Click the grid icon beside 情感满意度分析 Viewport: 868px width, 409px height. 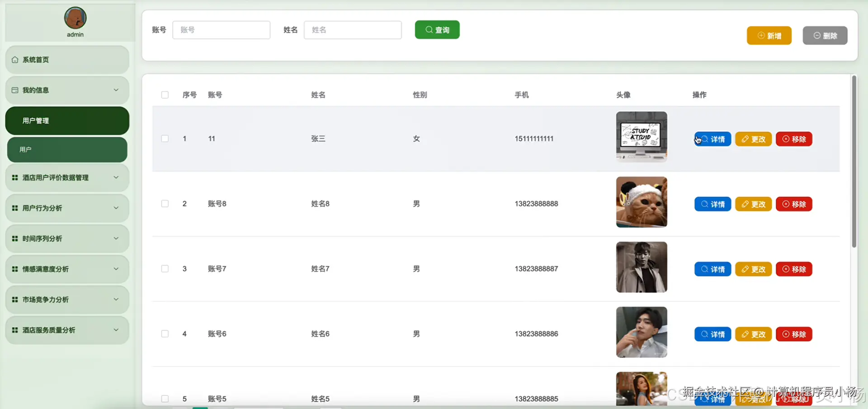[x=15, y=269]
